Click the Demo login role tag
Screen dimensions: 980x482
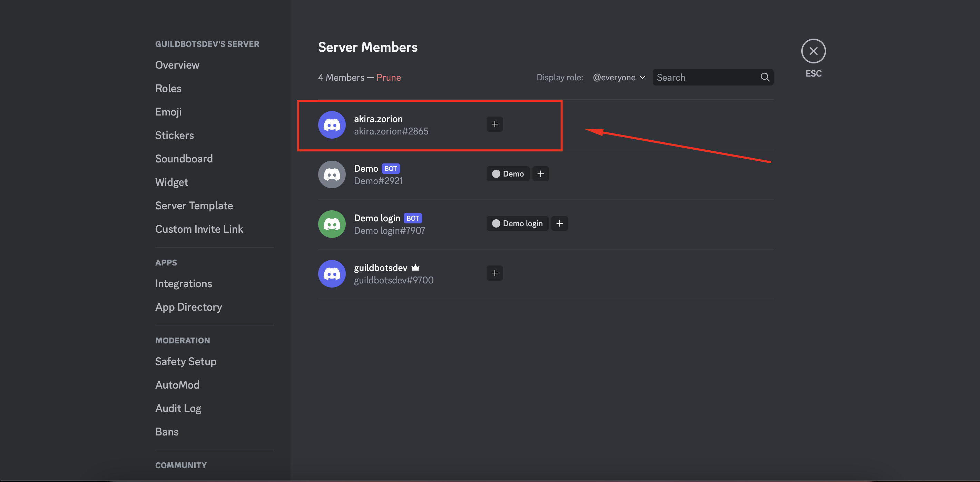517,223
